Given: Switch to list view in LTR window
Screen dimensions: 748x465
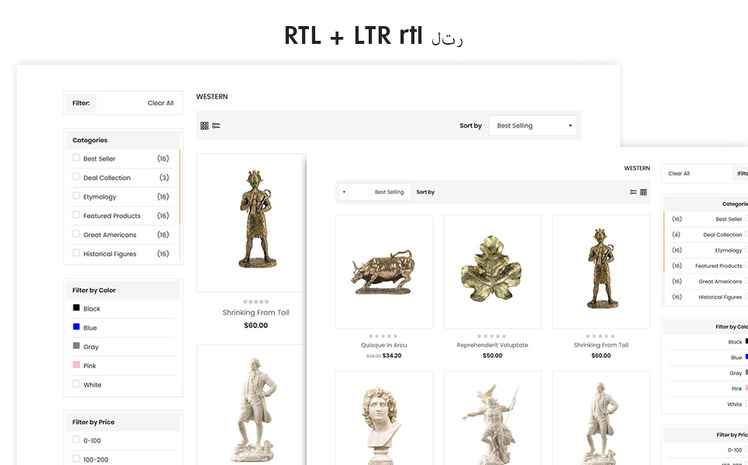Looking at the screenshot, I should [216, 125].
